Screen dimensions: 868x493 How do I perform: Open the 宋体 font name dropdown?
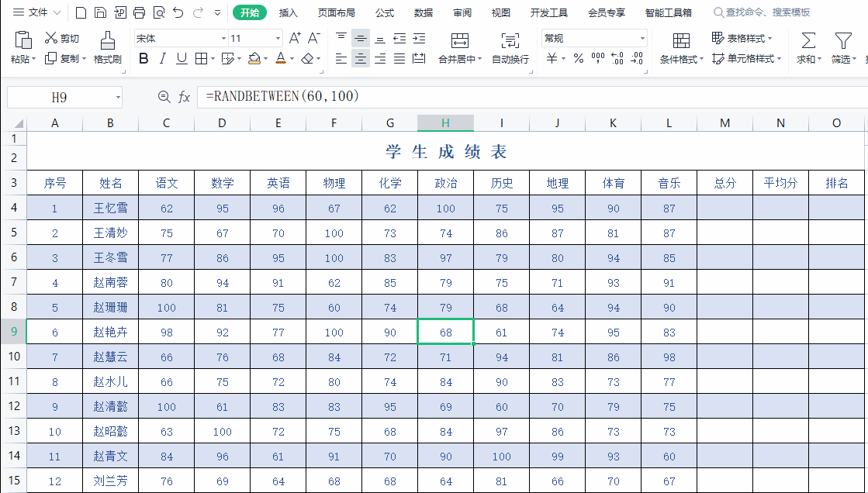[x=223, y=38]
